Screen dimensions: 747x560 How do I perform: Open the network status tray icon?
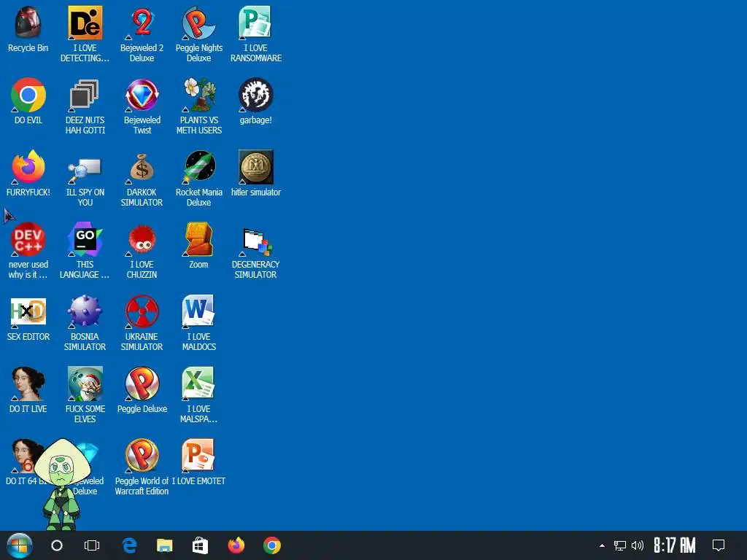click(x=620, y=545)
